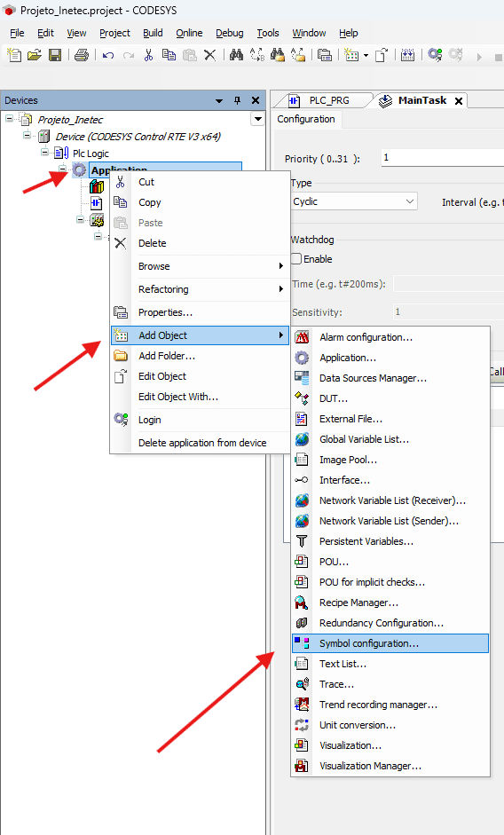Click the Paste clipboard icon in the toolbar

(x=190, y=55)
